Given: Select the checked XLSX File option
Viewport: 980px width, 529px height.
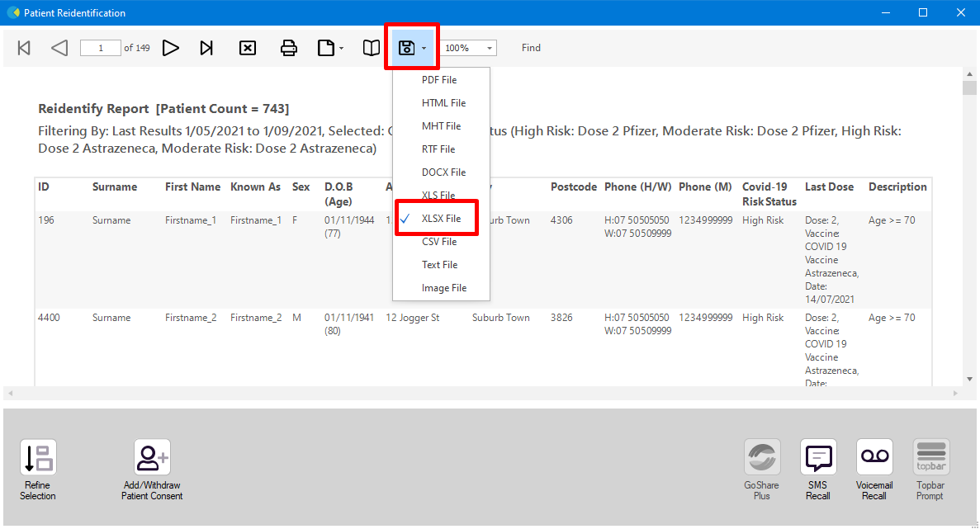Looking at the screenshot, I should 441,219.
